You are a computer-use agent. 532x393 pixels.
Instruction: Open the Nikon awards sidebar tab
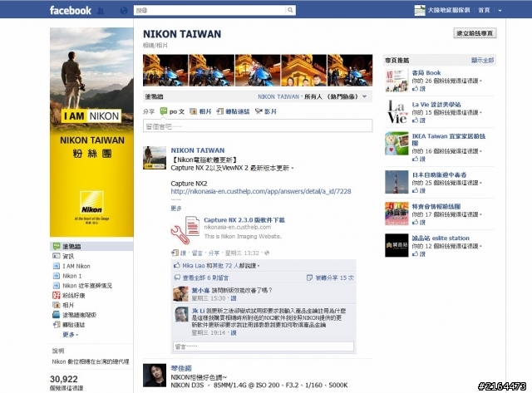tap(87, 286)
